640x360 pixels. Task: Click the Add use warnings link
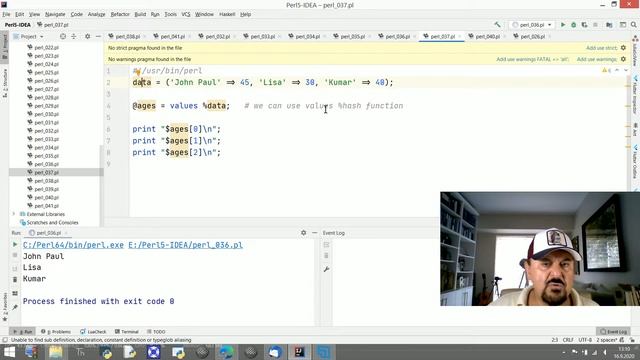(x=597, y=59)
